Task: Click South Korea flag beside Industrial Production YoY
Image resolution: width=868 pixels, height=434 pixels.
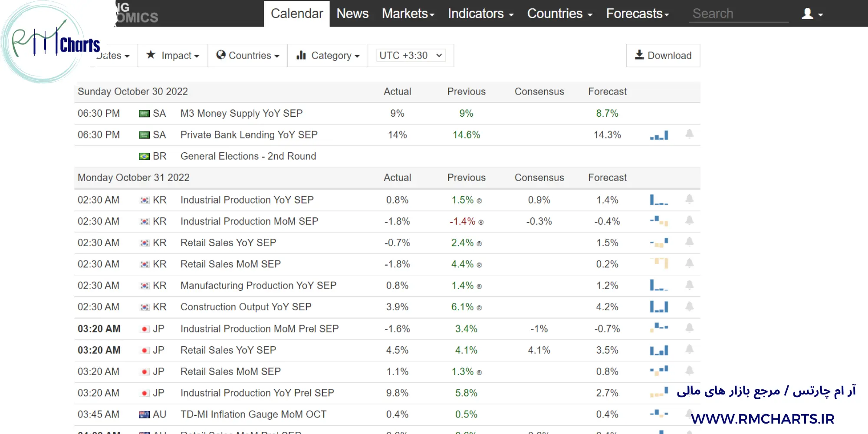Action: click(144, 200)
